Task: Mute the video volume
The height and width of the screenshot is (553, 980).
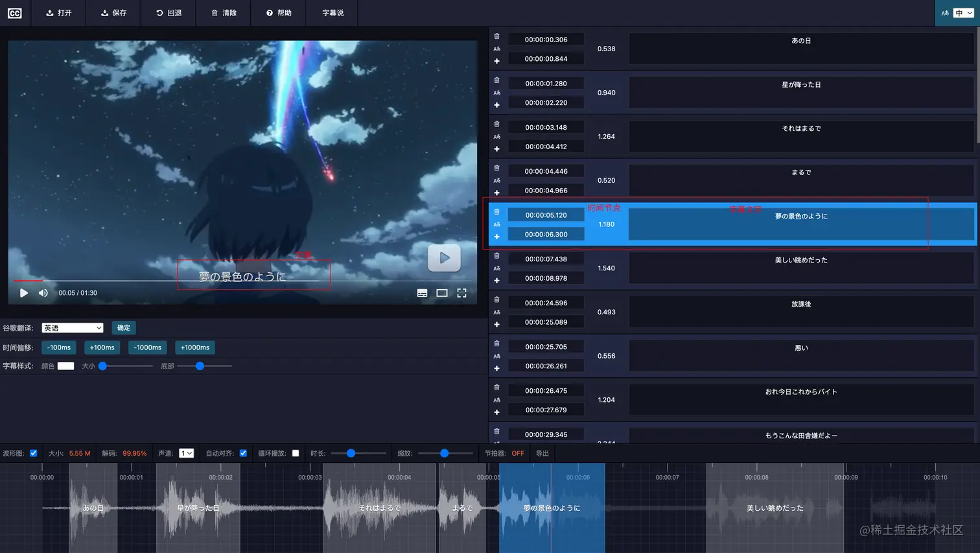Action: coord(43,293)
